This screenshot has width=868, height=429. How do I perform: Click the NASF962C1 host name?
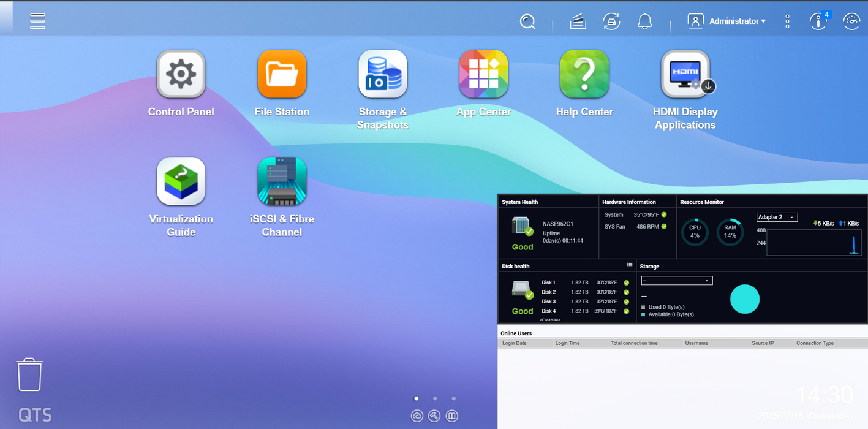[558, 224]
